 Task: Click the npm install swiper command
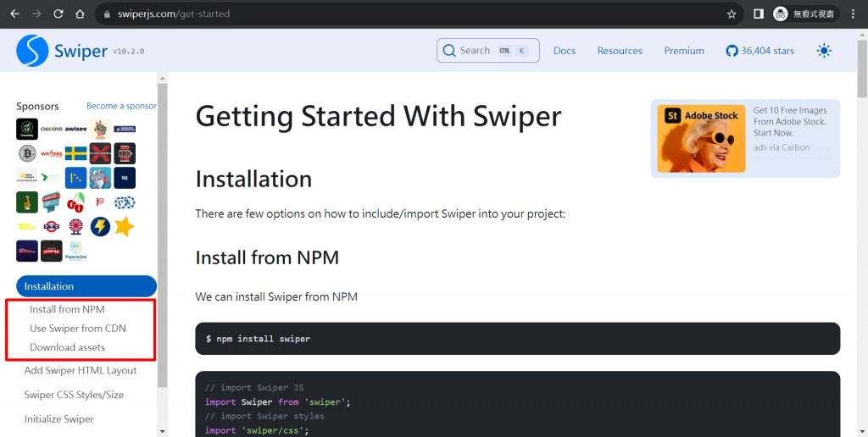tap(258, 339)
